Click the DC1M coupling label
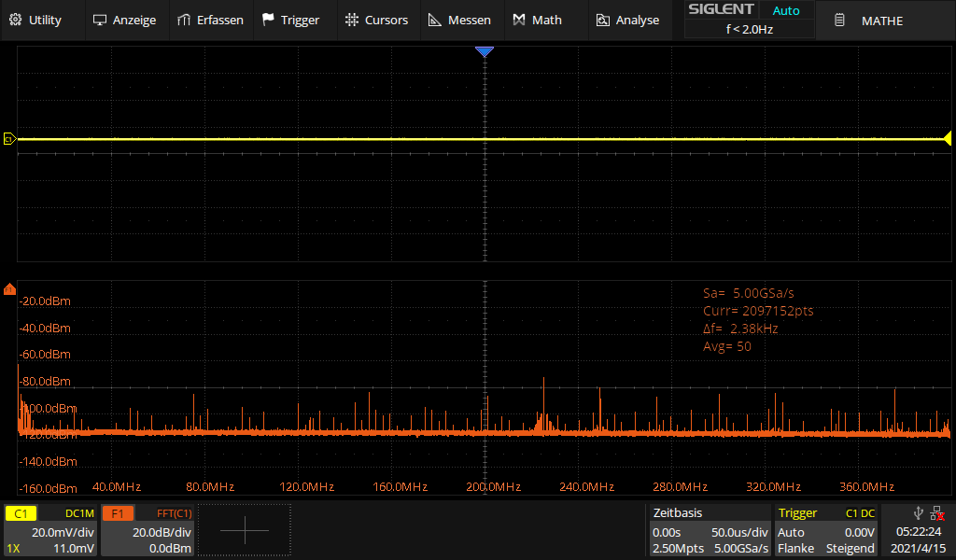956x560 pixels. tap(80, 513)
